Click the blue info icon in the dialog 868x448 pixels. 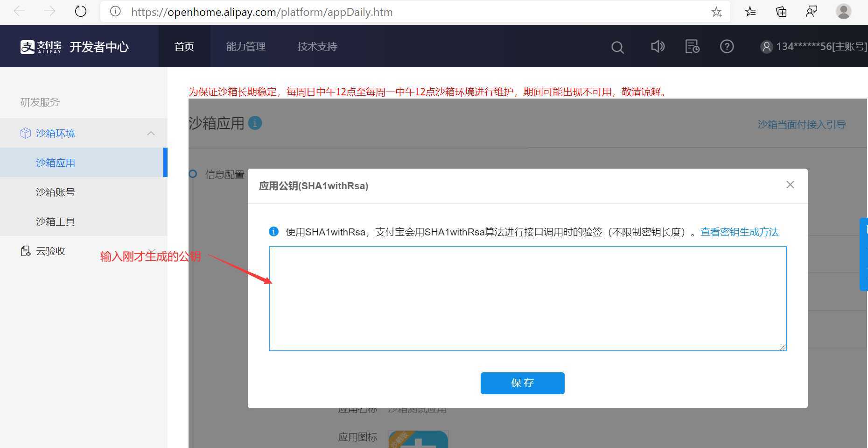coord(273,231)
